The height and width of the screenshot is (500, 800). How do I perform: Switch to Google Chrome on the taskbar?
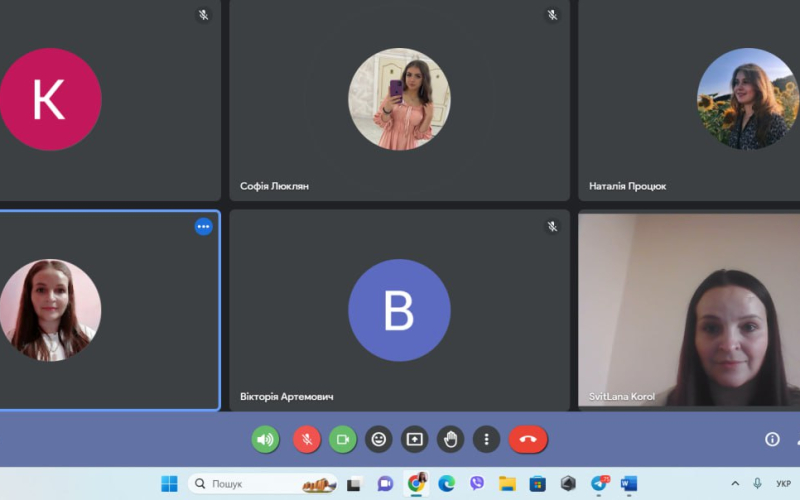tap(416, 483)
